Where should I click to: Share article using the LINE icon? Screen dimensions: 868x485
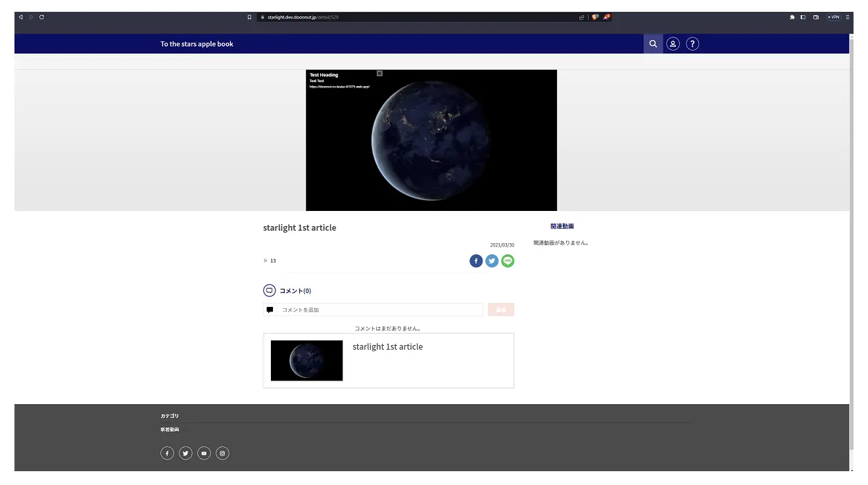(x=508, y=261)
